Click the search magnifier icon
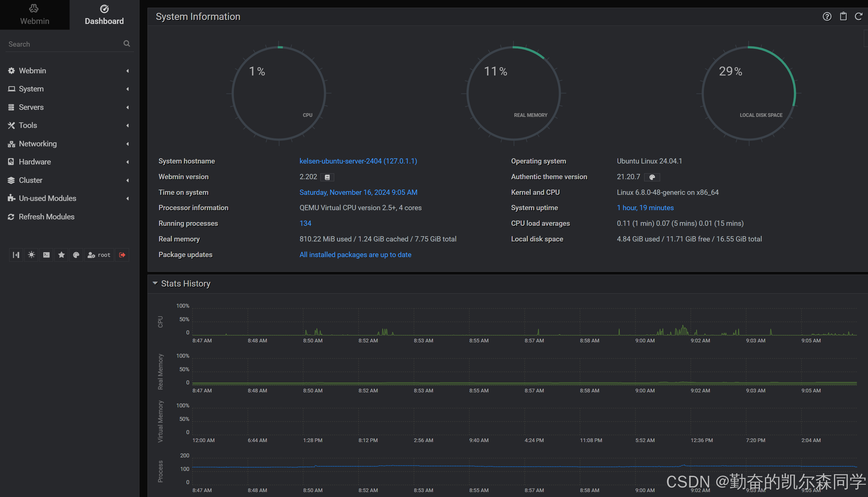This screenshot has width=868, height=497. click(127, 44)
